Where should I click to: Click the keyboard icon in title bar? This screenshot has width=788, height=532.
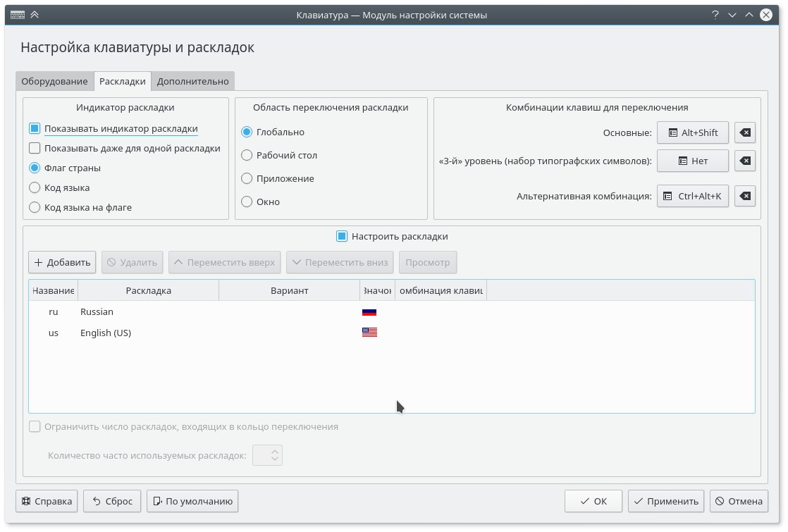(18, 15)
